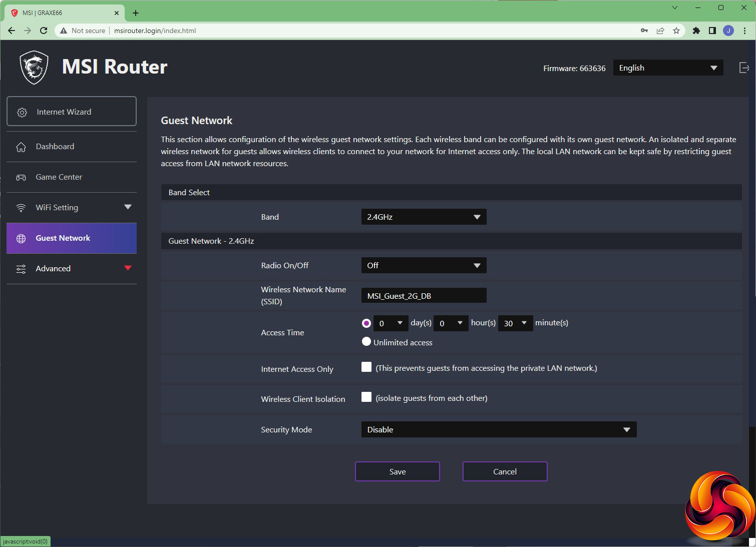
Task: Select the timed access radio button
Action: pos(366,323)
